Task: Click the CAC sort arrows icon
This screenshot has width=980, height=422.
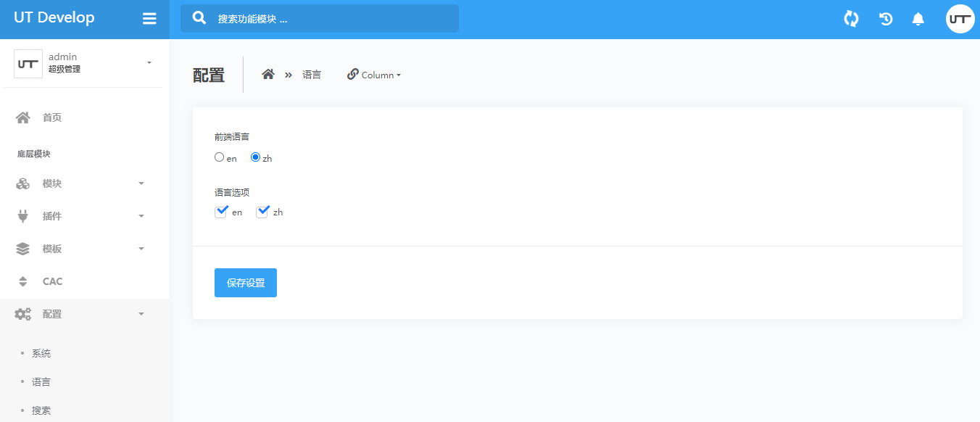Action: pos(22,281)
